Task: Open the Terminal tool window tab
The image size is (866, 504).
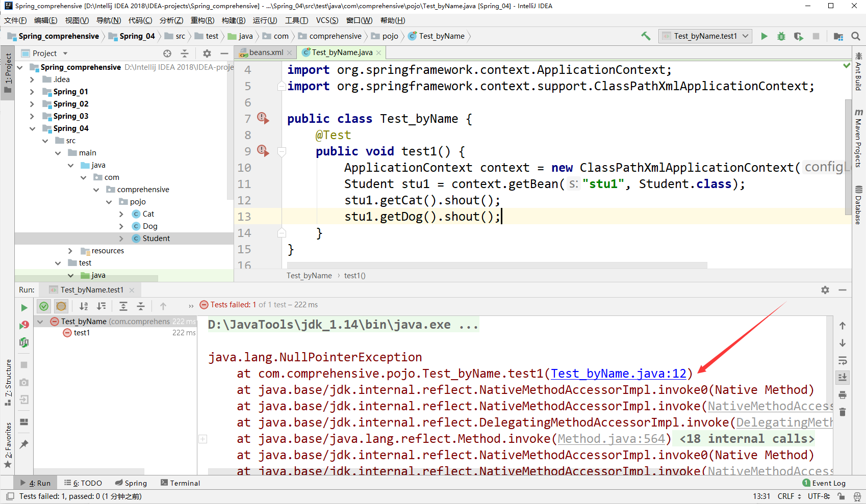Action: 180,483
